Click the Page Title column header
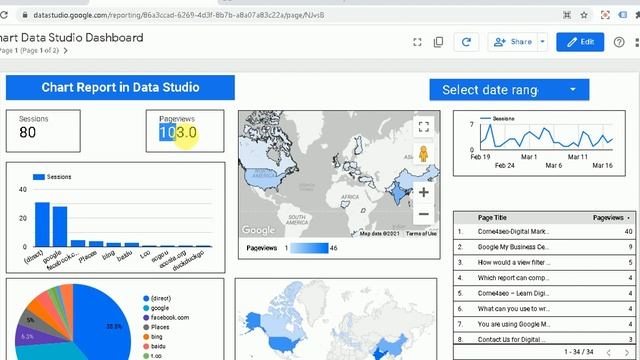 click(x=492, y=218)
